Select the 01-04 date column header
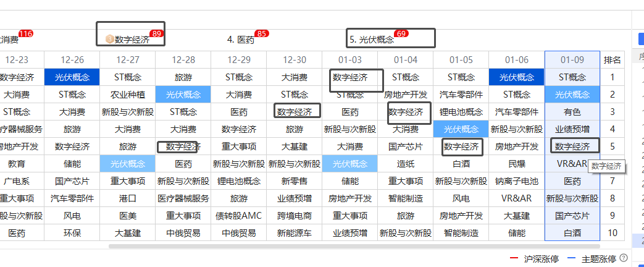Image resolution: width=644 pixels, height=267 pixels. coord(406,60)
